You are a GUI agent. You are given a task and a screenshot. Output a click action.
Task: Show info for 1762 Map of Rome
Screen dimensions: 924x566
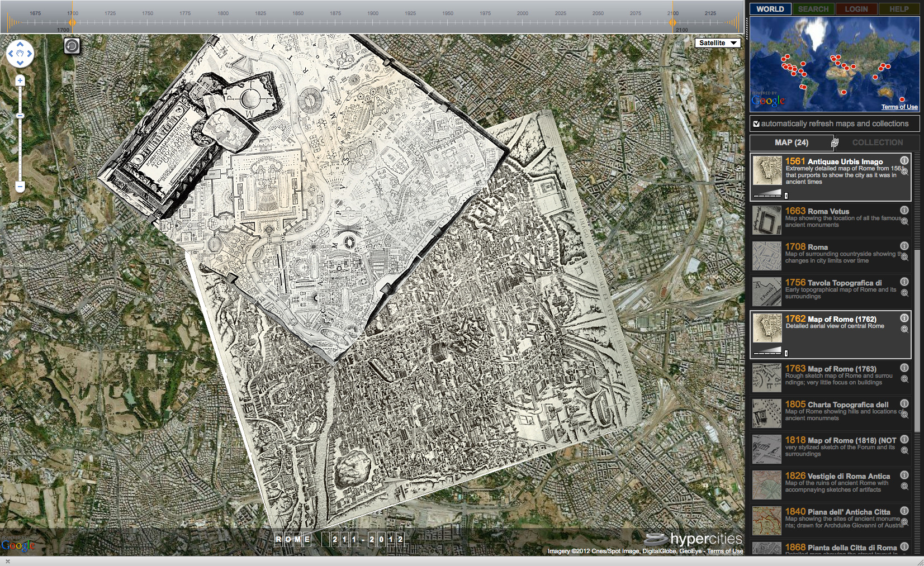click(904, 318)
